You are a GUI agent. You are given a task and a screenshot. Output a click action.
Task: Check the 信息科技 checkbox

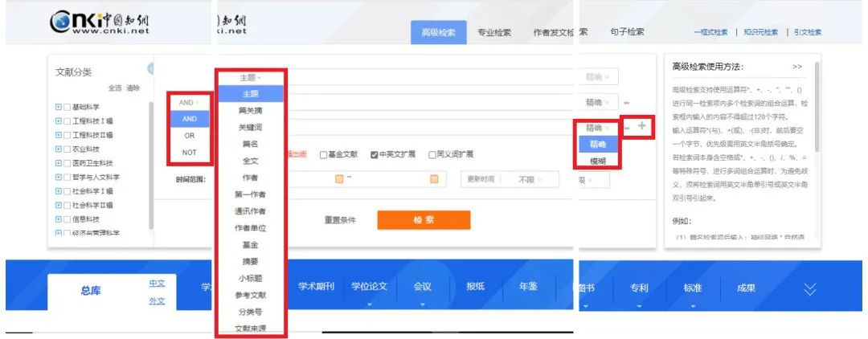pyautogui.click(x=67, y=219)
